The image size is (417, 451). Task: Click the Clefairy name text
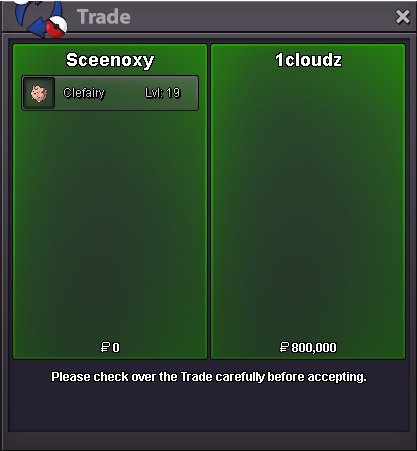84,93
